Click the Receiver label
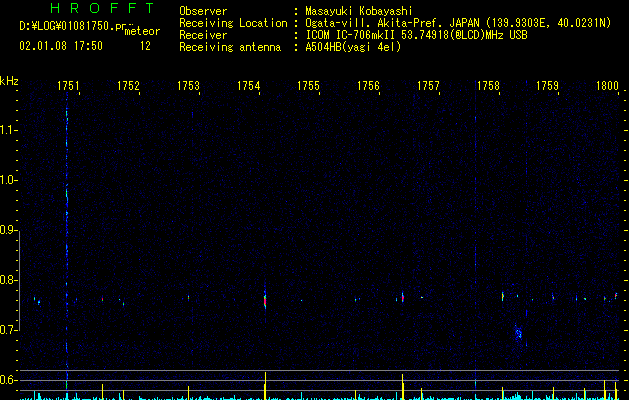Screen dimensions: 629x400 (x=203, y=35)
